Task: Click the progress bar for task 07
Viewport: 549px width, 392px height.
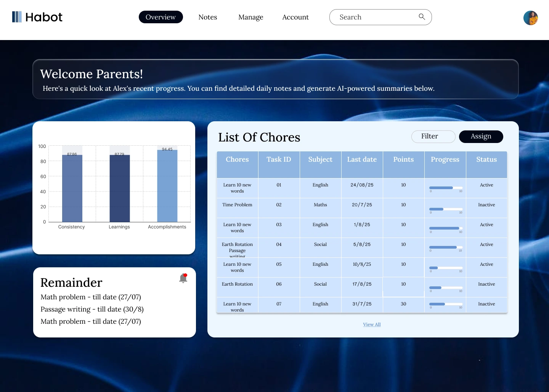Action: 446,304
